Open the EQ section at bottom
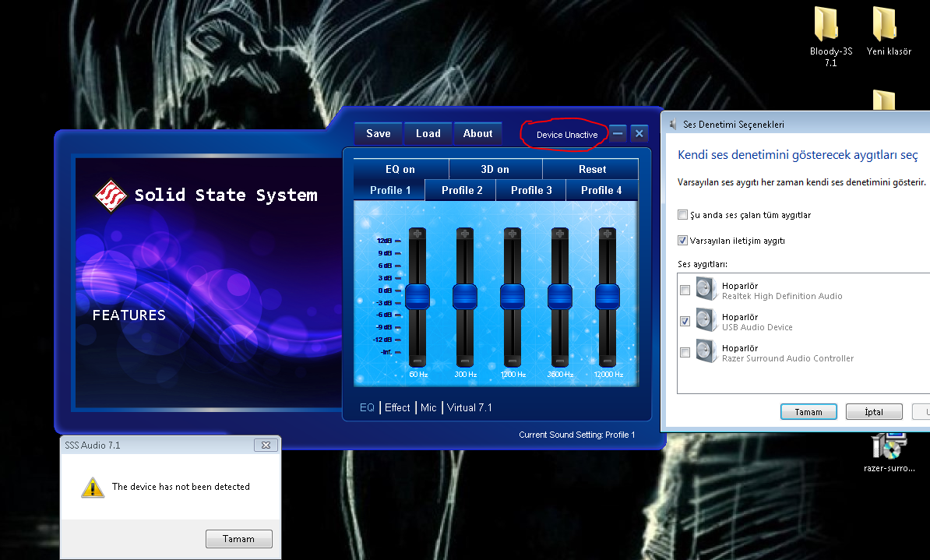 tap(367, 407)
